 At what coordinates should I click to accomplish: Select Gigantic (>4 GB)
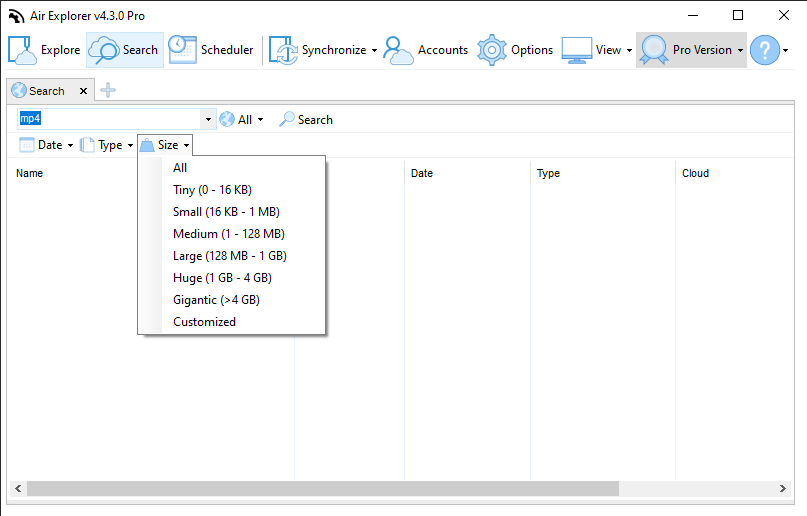[232, 300]
